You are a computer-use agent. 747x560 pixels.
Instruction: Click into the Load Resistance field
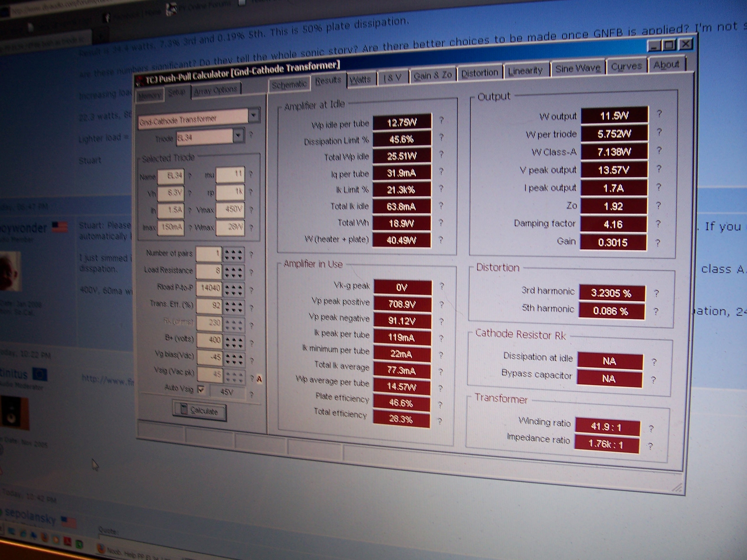(209, 271)
